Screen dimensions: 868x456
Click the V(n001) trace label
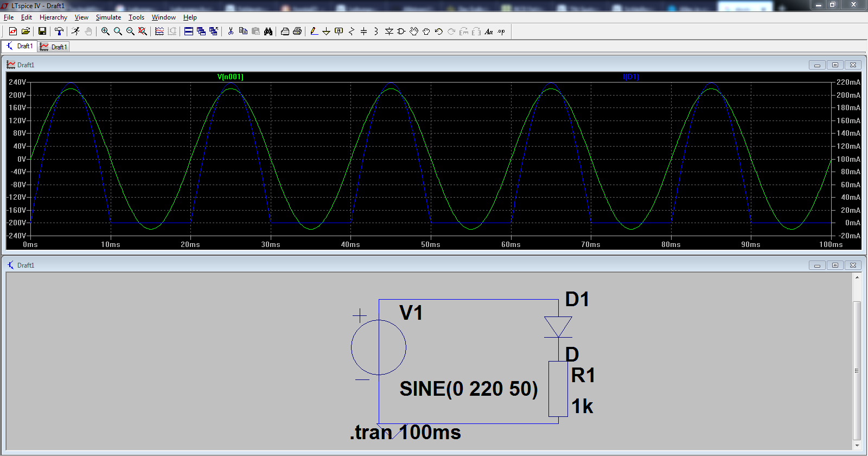point(231,77)
